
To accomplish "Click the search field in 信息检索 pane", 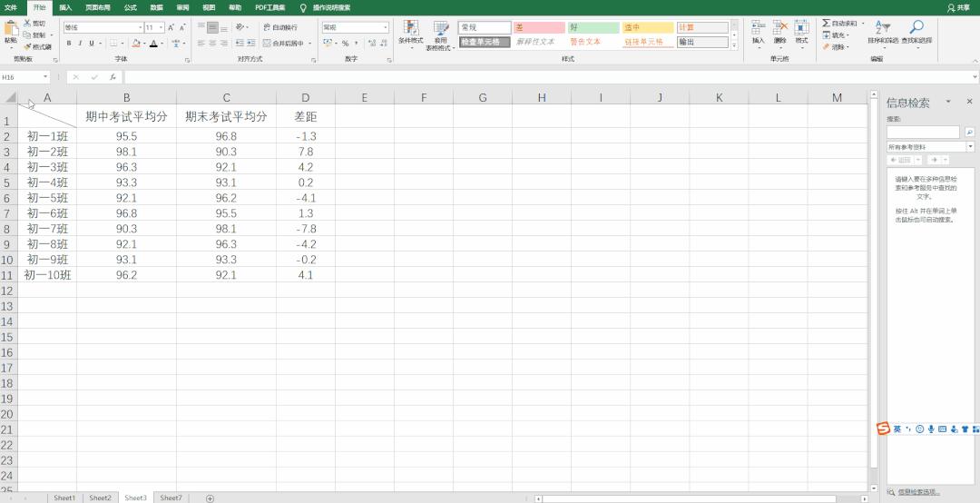I will pos(923,132).
